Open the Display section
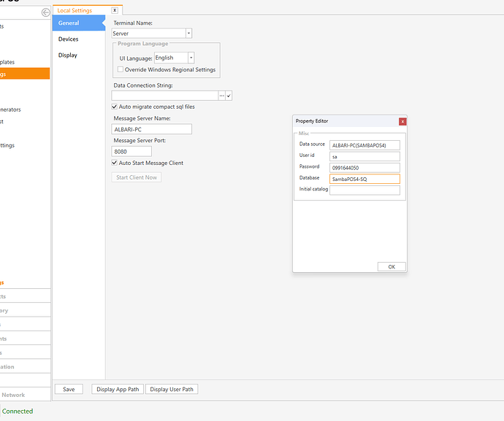The height and width of the screenshot is (421, 504). tap(67, 55)
